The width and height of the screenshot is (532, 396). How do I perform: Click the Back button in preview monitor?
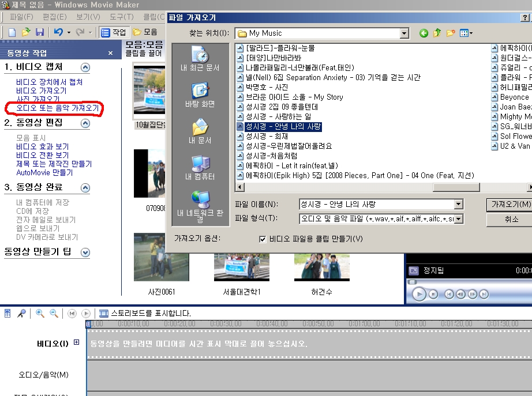point(449,295)
